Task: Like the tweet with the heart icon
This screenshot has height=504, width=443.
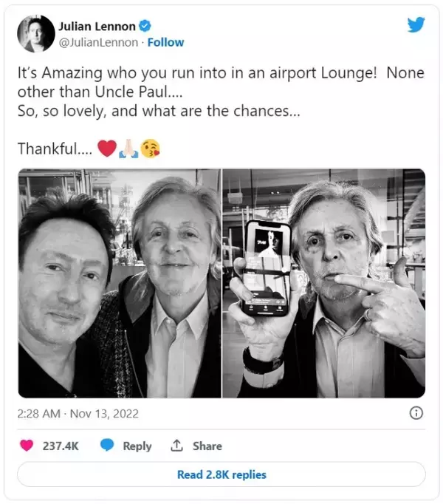Action: pos(26,446)
